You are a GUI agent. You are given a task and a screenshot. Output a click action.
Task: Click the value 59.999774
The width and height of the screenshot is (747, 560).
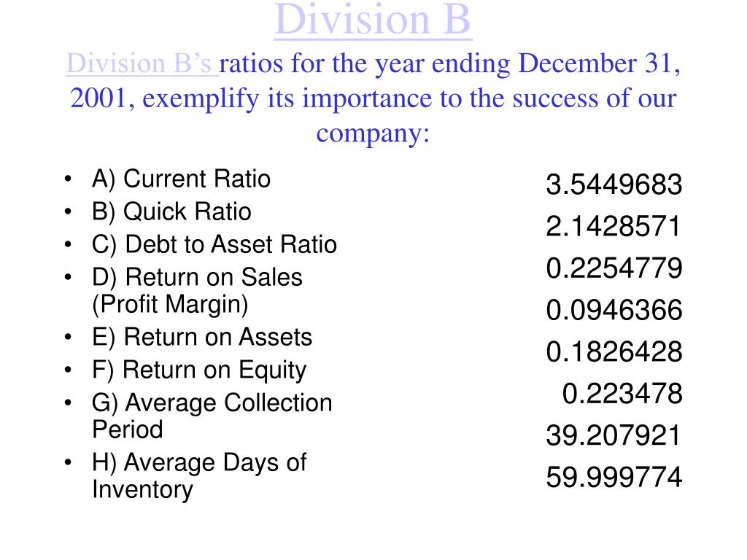tap(614, 477)
